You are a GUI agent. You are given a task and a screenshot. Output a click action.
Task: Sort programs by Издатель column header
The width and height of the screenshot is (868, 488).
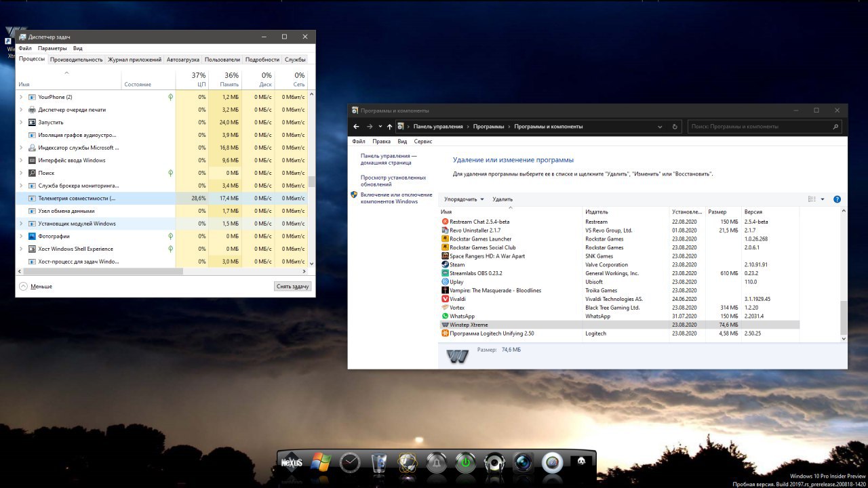(x=626, y=212)
